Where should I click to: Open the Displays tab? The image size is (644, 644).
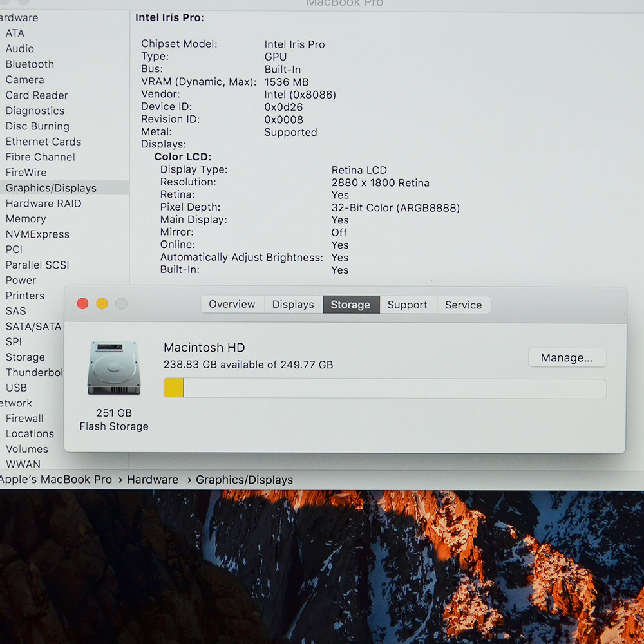pyautogui.click(x=293, y=305)
